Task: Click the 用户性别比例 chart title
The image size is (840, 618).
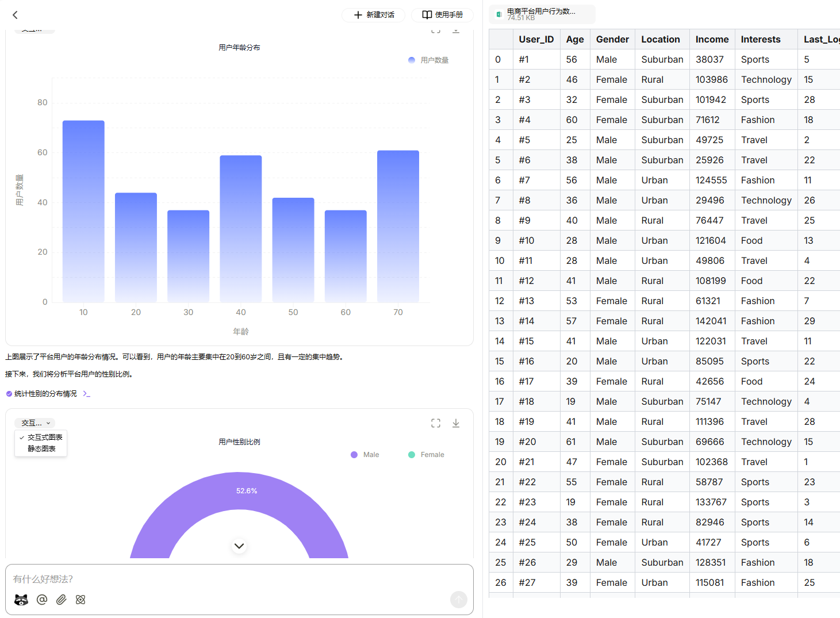Action: tap(239, 442)
